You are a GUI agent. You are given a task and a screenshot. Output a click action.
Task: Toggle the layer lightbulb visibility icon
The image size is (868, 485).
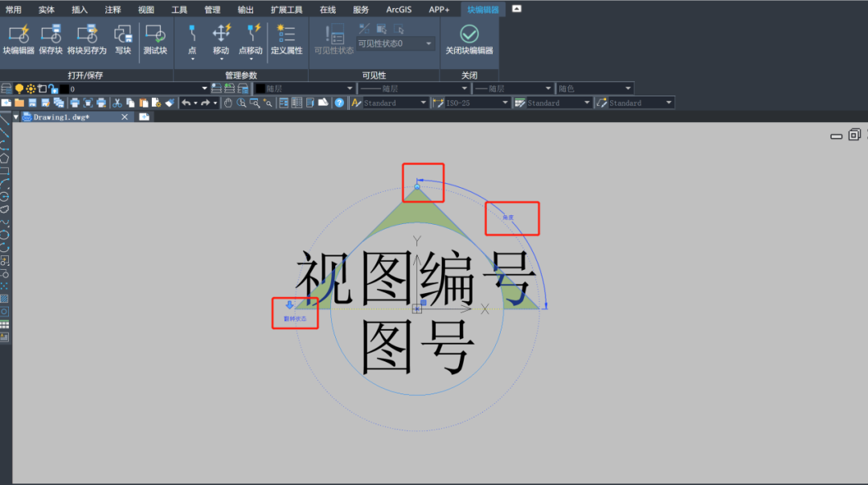coord(18,88)
